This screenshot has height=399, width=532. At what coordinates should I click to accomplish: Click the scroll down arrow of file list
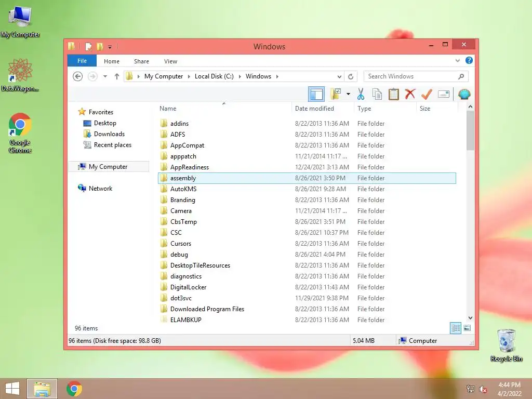coord(470,318)
